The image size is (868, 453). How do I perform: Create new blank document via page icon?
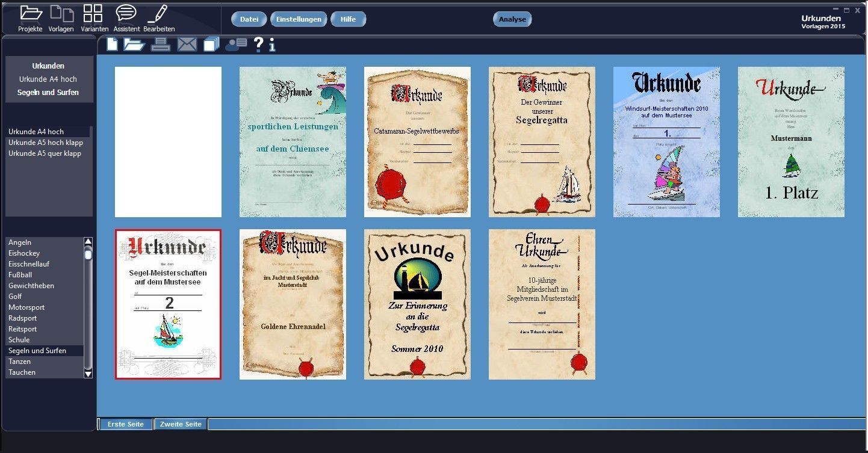click(112, 44)
